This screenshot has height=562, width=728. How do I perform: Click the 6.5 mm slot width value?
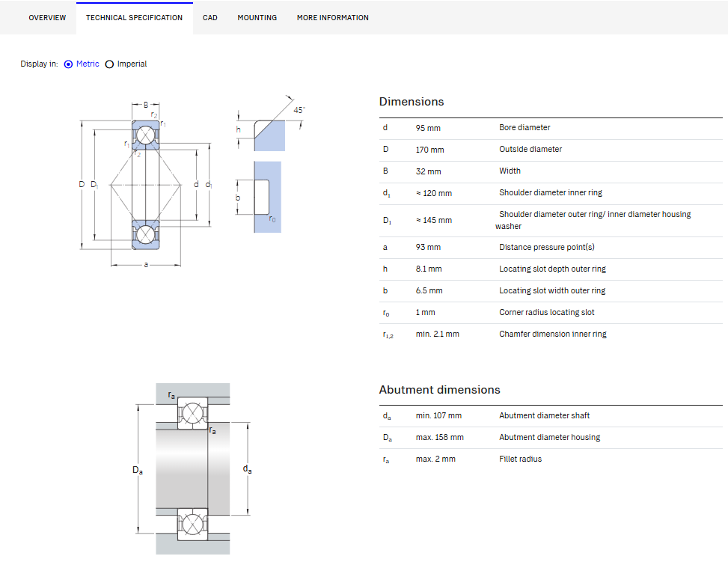[x=429, y=291]
